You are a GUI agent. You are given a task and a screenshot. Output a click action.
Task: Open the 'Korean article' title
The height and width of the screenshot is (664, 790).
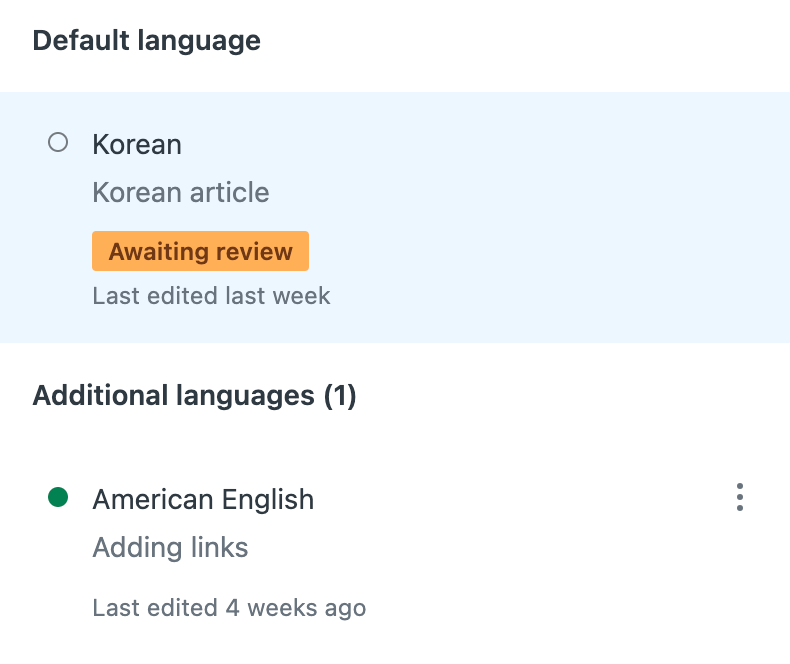pos(180,192)
